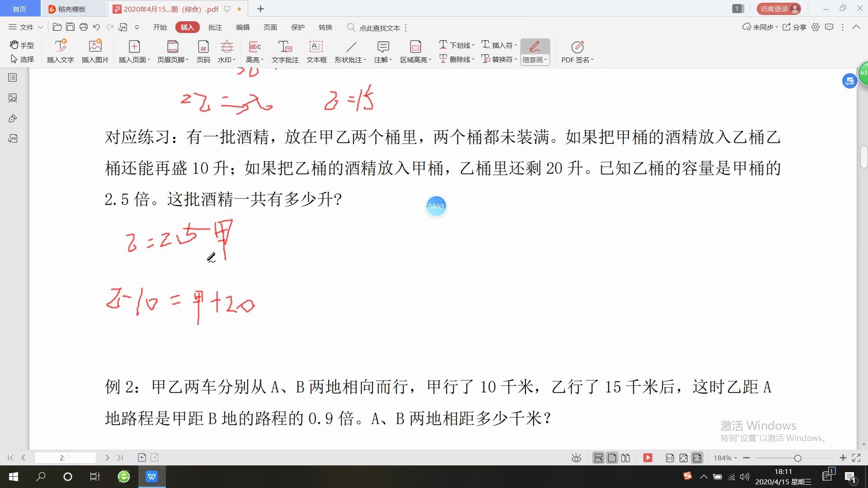Open Shape Annotation dropdown
The image size is (868, 488).
click(x=350, y=52)
